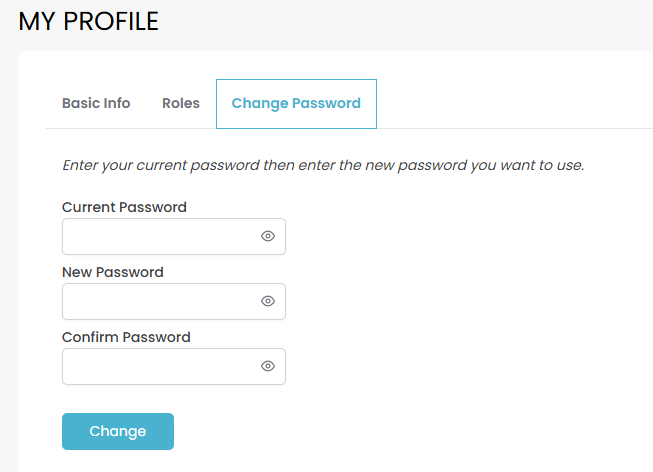The image size is (653, 472).
Task: Click the Current Password label
Action: coord(124,207)
